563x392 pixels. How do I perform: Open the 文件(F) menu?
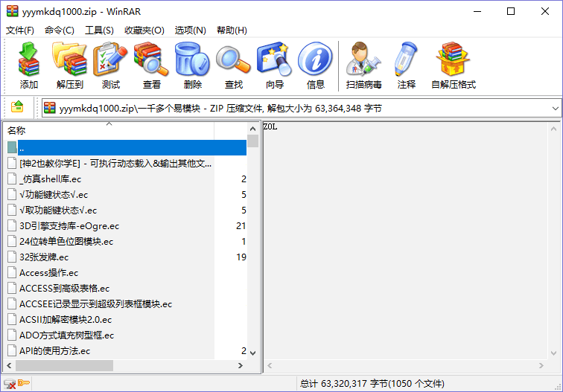(x=20, y=30)
